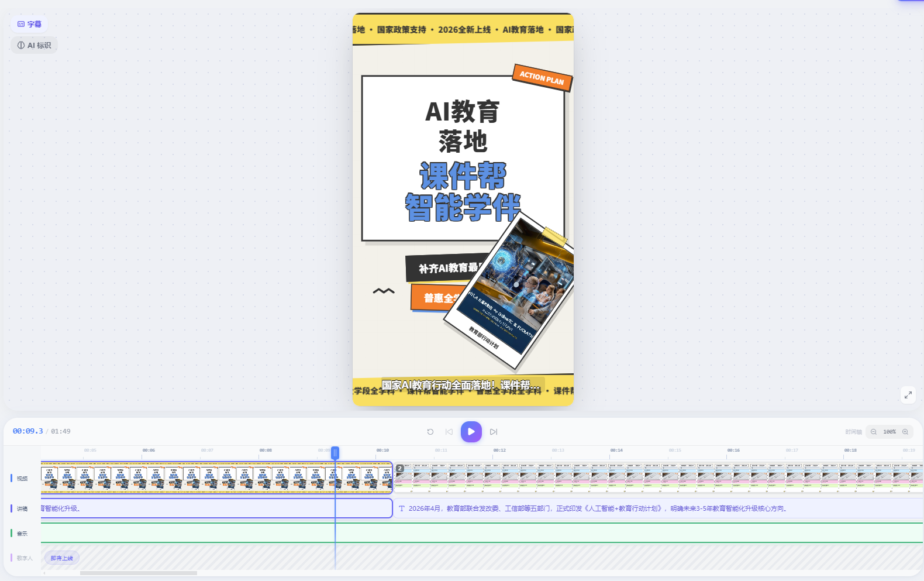Play the video preview
Viewport: 924px width, 581px height.
click(471, 432)
